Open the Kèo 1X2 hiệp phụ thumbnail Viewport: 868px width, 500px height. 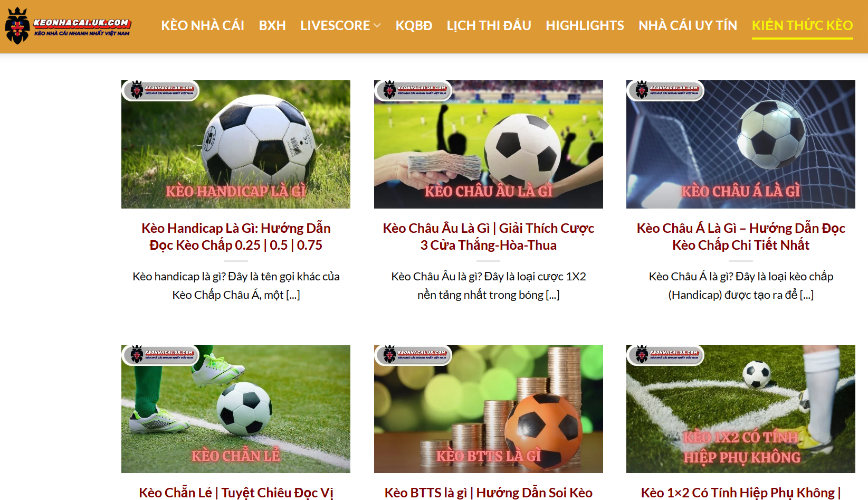[x=741, y=409]
